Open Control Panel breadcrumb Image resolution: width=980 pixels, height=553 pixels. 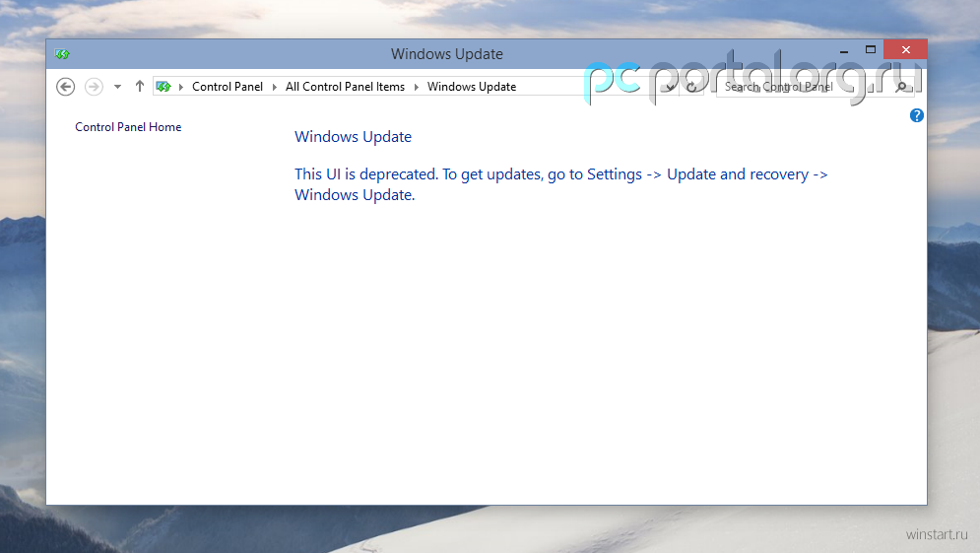pyautogui.click(x=228, y=87)
